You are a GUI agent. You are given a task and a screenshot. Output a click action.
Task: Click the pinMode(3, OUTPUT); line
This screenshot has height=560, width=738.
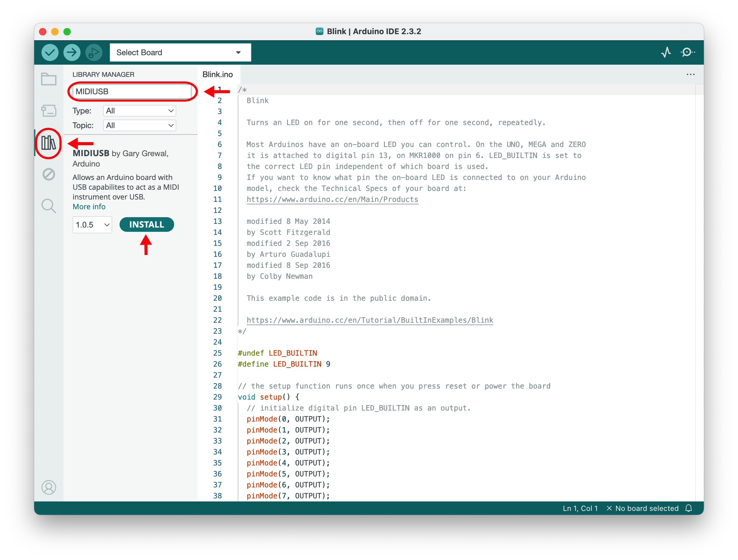[x=288, y=452]
